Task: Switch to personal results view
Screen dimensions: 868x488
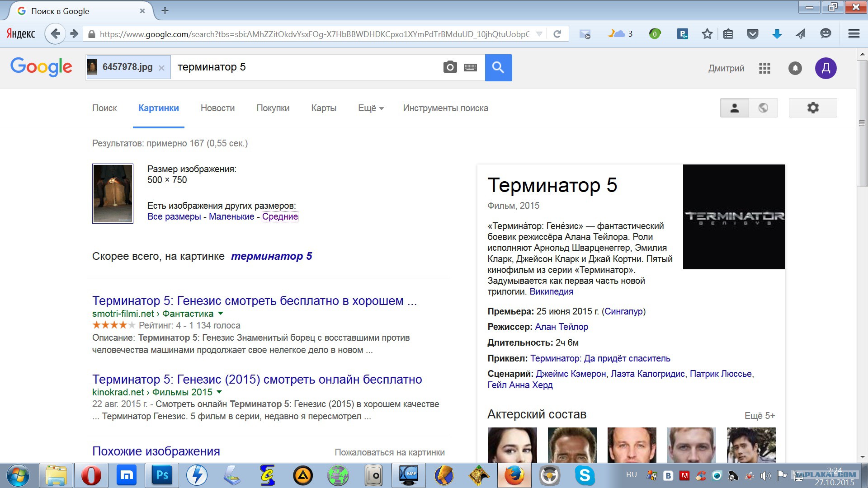Action: coord(735,108)
